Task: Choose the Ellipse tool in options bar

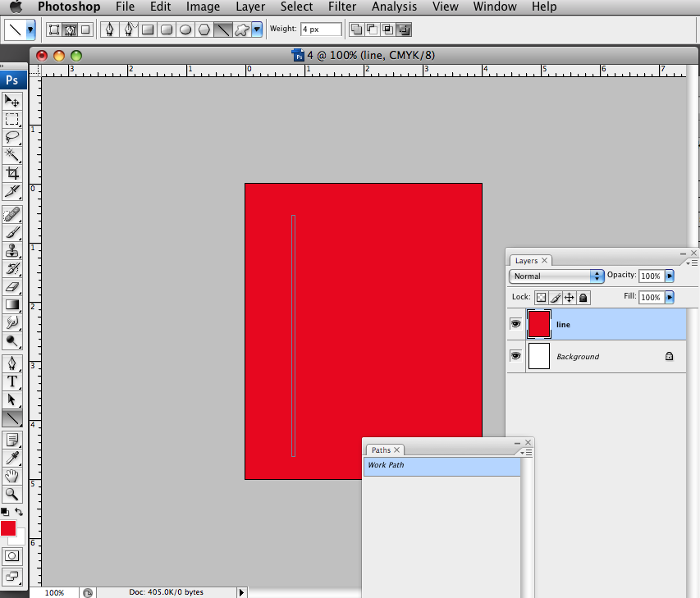Action: point(184,29)
